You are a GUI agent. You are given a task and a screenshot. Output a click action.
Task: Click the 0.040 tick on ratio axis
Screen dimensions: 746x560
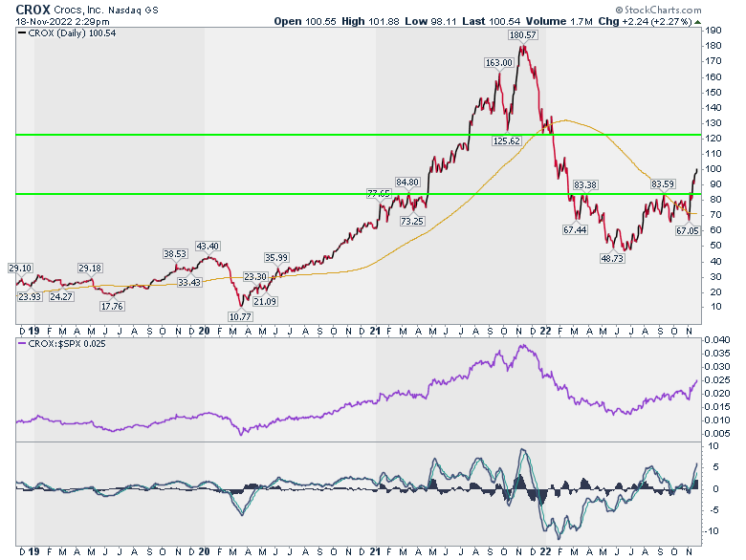click(x=717, y=340)
